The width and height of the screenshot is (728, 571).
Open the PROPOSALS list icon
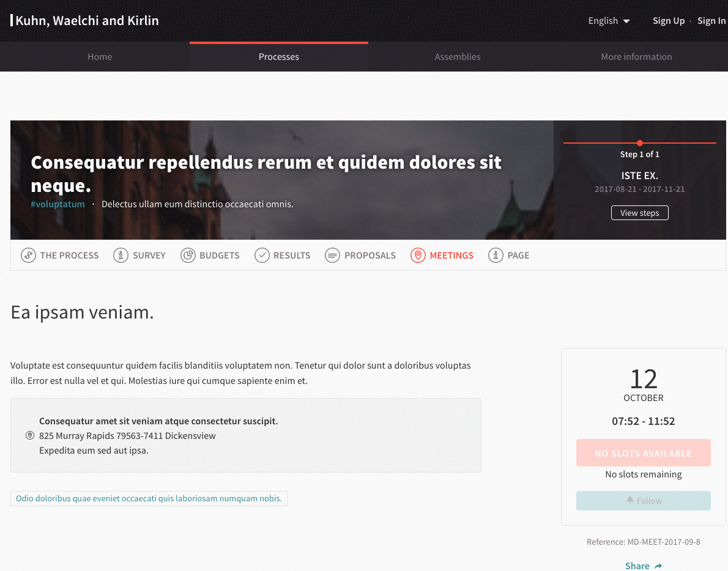[x=332, y=255]
